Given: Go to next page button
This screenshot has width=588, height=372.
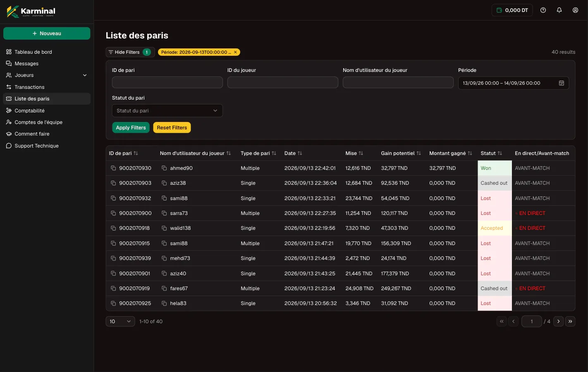Looking at the screenshot, I should 559,322.
